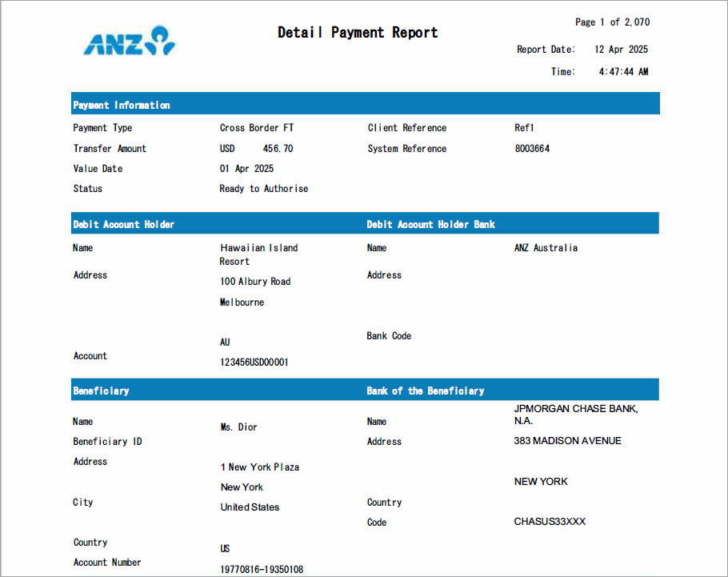Select the Payment Information section header
Screen dimensions: 728x577
(120, 104)
